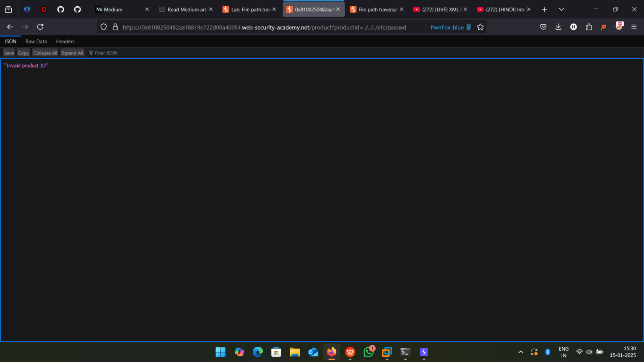The width and height of the screenshot is (644, 362).
Task: Bookmark this page with the star icon
Action: (480, 27)
